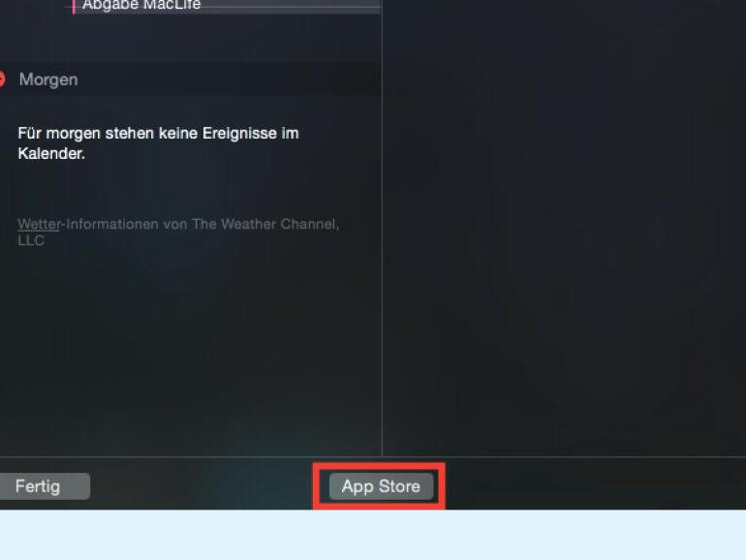Screen dimensions: 746x560
Task: Click the horizontal separator above the bottom bar
Action: tap(373, 456)
